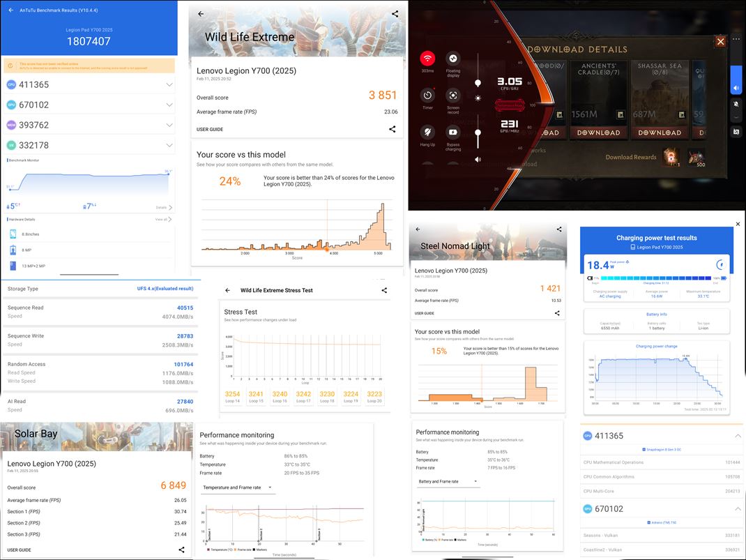
Task: Toggle Bypass charging in game overlay
Action: (453, 132)
